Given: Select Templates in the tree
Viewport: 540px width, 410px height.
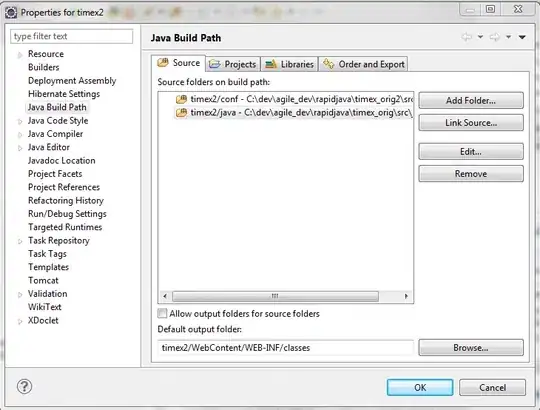Looking at the screenshot, I should (x=48, y=267).
